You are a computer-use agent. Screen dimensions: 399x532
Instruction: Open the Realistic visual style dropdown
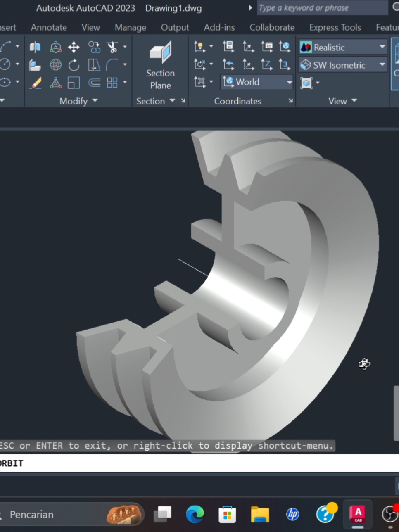382,47
